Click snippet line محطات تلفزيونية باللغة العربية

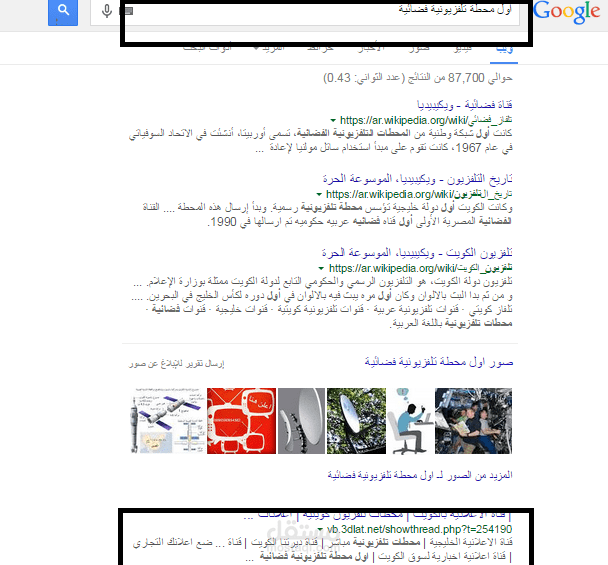coord(451,323)
